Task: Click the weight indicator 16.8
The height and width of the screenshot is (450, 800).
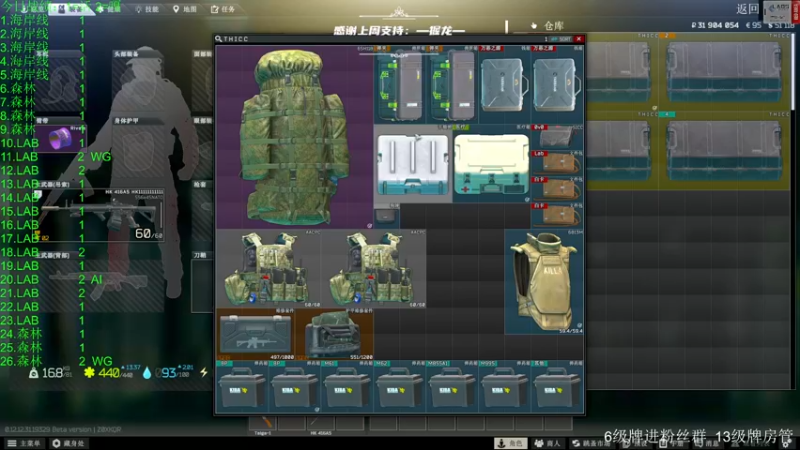Action: [51, 373]
